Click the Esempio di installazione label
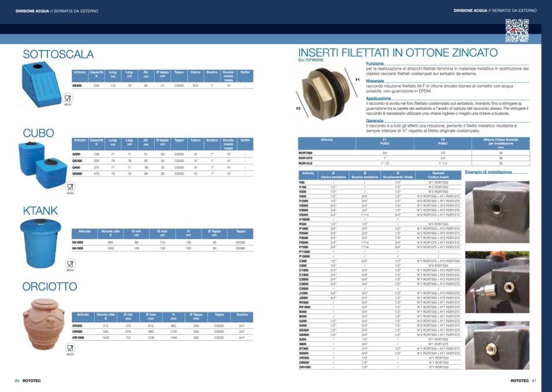552x392 pixels. [x=488, y=172]
